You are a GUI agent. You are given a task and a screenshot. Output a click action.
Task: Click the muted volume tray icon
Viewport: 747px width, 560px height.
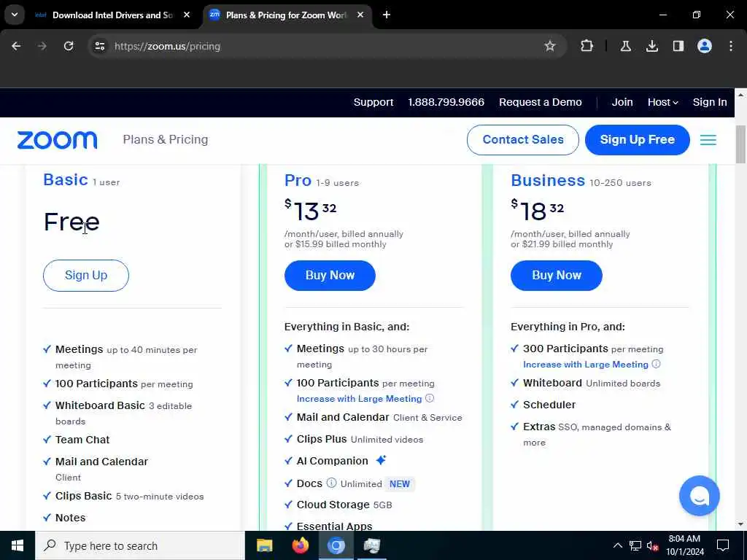[652, 545]
